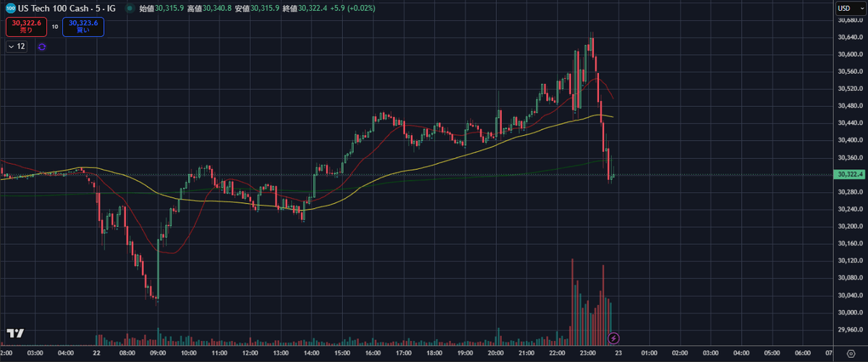Viewport: 868px width, 362px height.
Task: Click the 始値 30,315.9 open value
Action: (161, 8)
